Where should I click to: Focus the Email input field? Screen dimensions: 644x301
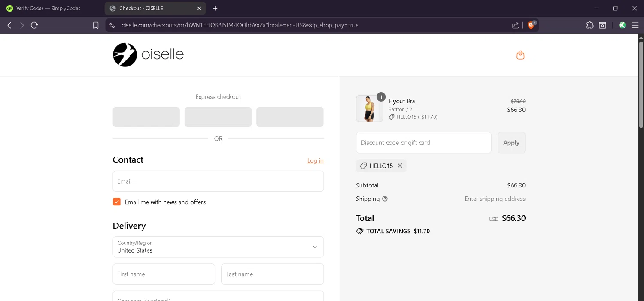[x=218, y=181]
